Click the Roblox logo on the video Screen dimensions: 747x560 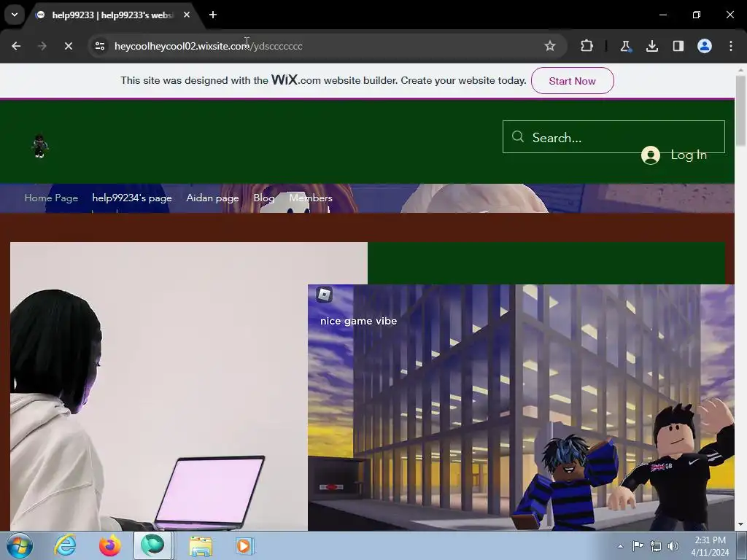click(x=324, y=295)
